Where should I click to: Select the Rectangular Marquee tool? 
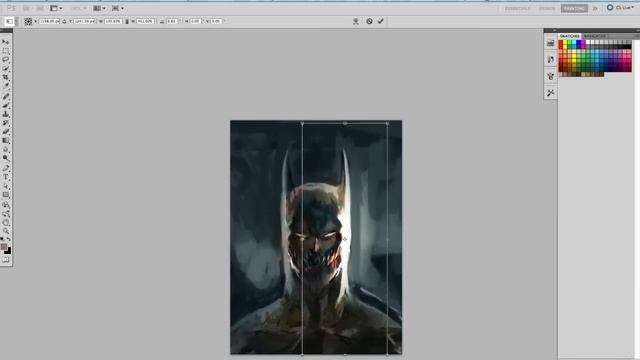6,51
